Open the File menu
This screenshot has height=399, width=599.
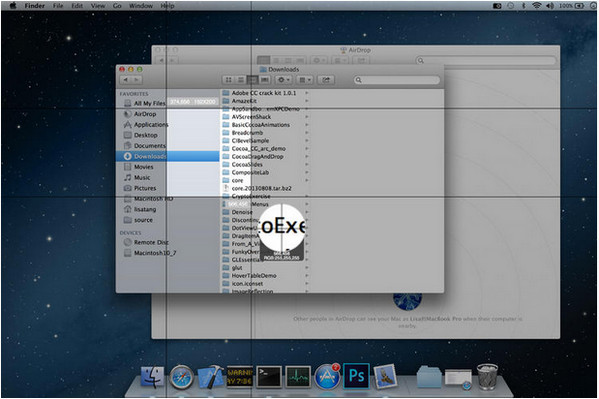click(58, 6)
